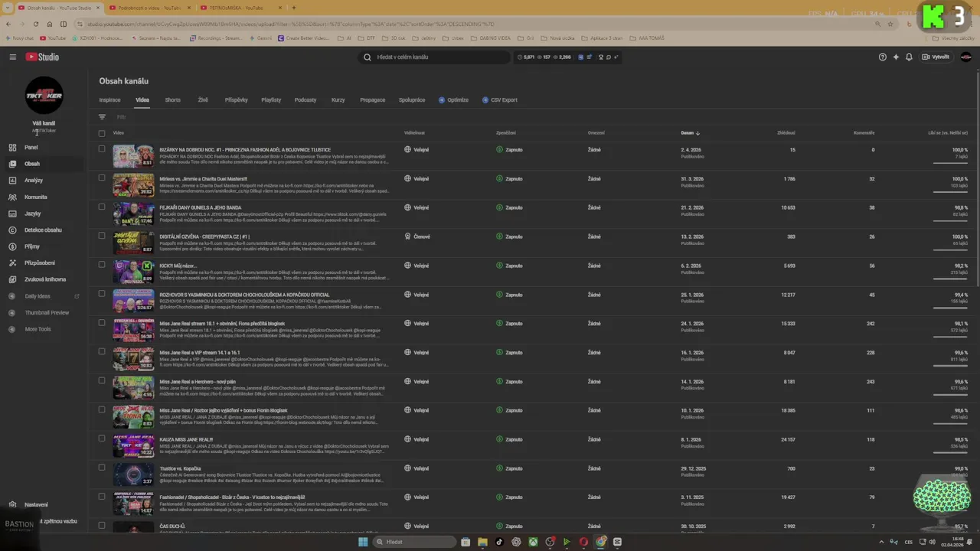The image size is (980, 551).
Task: Open the Kurzy tab
Action: click(338, 99)
